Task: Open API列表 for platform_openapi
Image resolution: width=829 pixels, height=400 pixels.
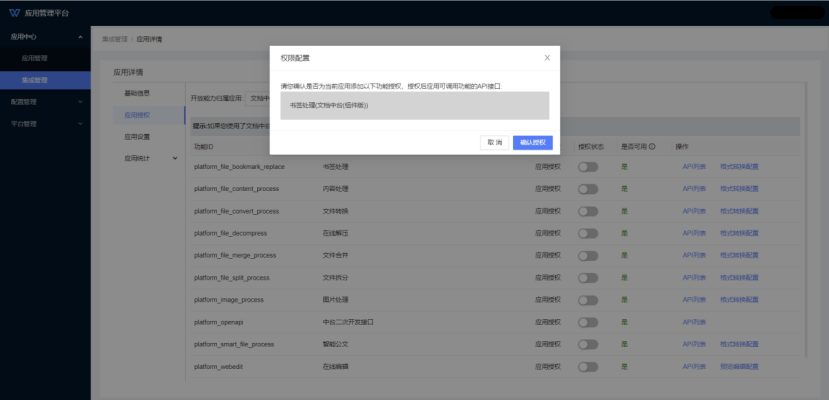Action: coord(695,322)
